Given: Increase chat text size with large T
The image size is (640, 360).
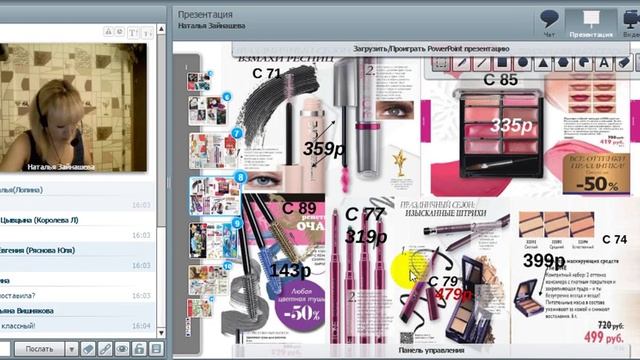Looking at the screenshot, I should [133, 33].
